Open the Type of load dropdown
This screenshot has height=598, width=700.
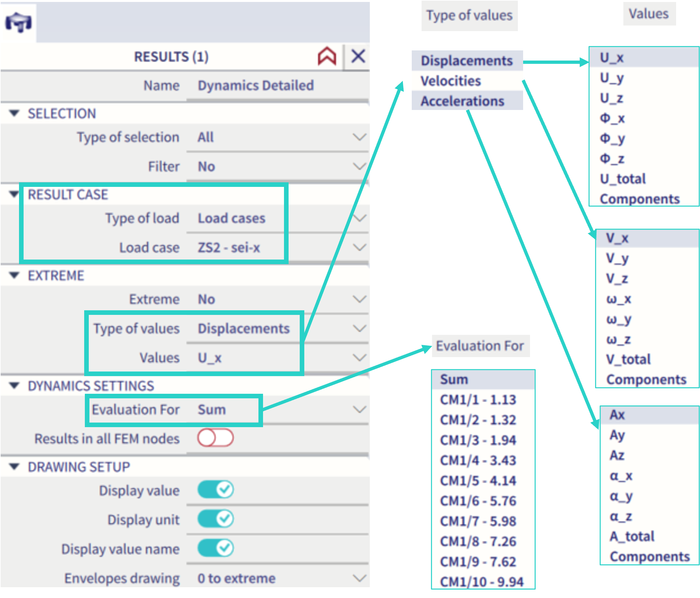[359, 218]
